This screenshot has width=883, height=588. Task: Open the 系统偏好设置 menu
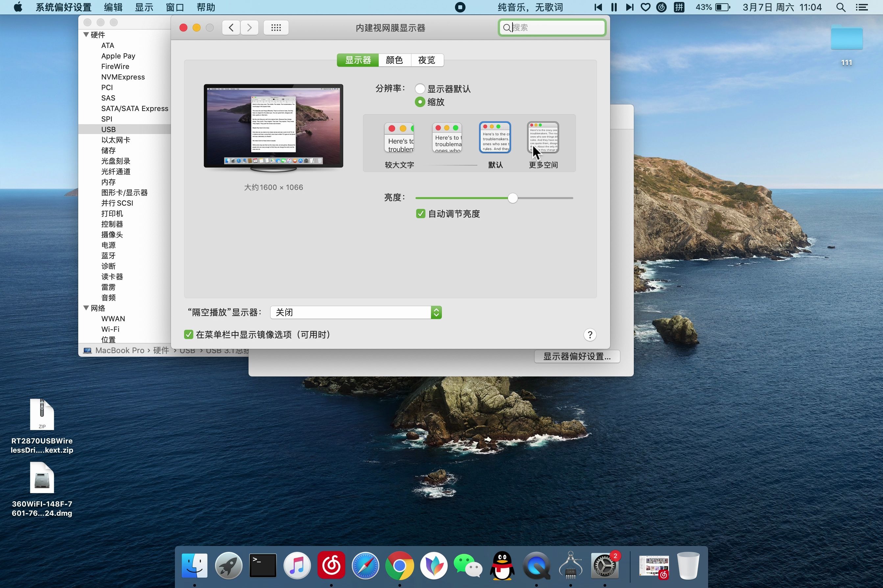(x=63, y=7)
